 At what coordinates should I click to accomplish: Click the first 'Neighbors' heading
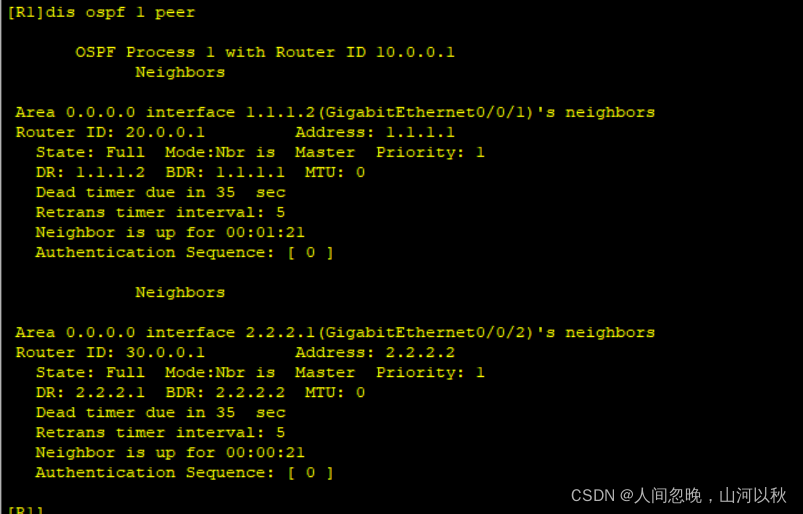pyautogui.click(x=180, y=72)
